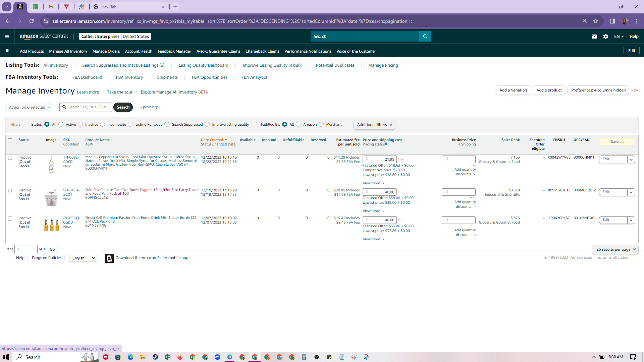Open the Pricing status info icon
The image size is (644, 362).
pyautogui.click(x=386, y=144)
